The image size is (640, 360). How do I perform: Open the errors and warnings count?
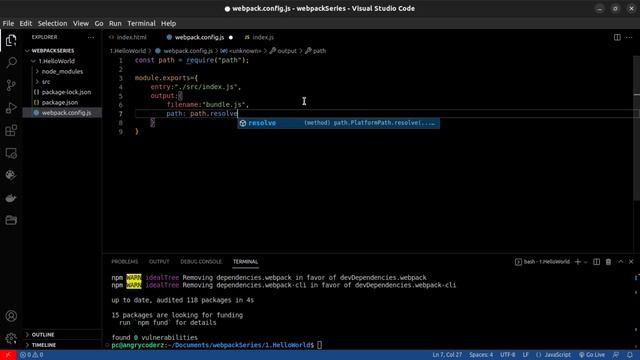(31, 355)
